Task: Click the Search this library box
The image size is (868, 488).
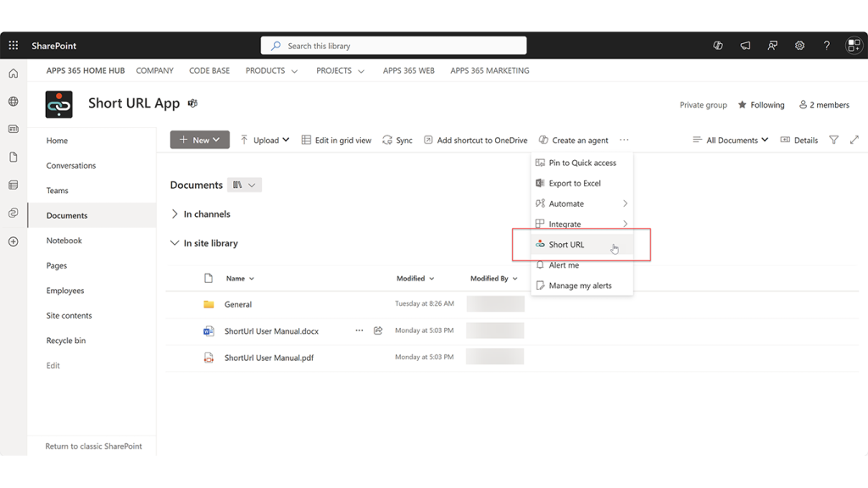Action: pyautogui.click(x=393, y=46)
